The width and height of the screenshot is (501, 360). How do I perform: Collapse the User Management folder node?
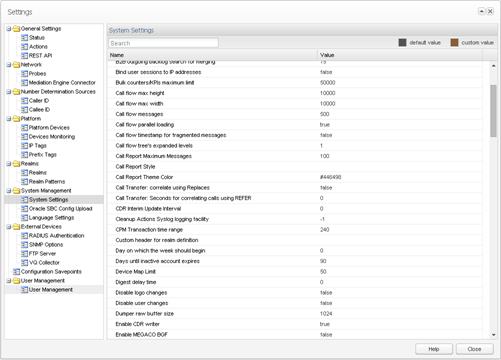9,281
